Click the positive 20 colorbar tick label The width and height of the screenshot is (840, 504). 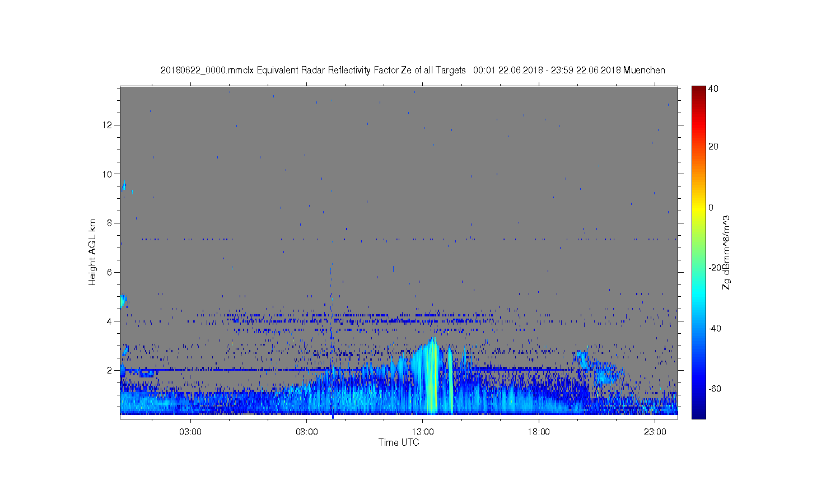pyautogui.click(x=713, y=147)
